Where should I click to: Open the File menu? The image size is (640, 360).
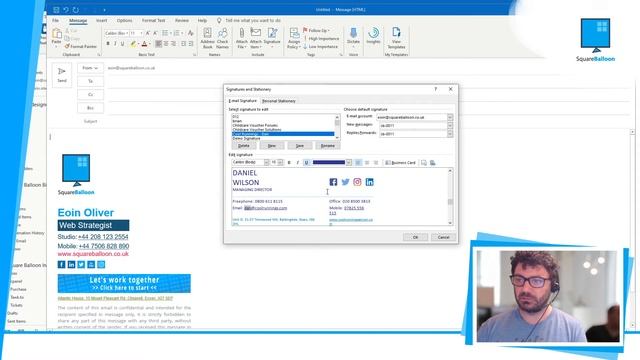click(56, 20)
